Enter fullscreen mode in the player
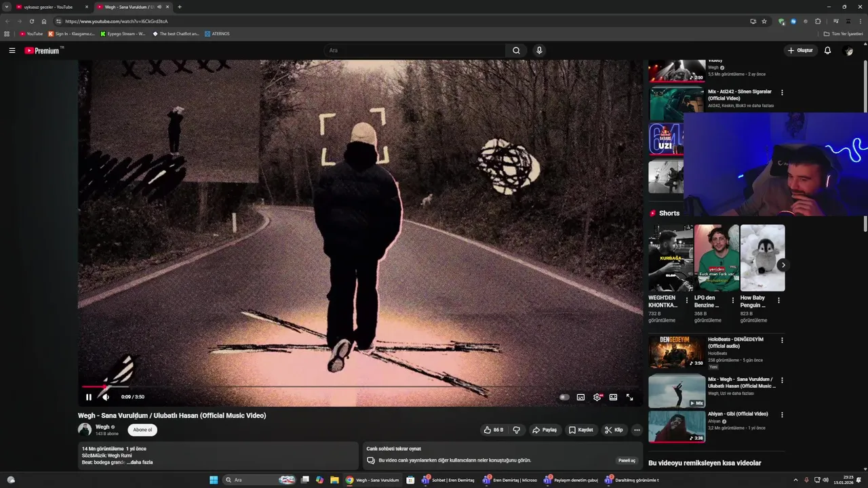868x488 pixels. 629,397
